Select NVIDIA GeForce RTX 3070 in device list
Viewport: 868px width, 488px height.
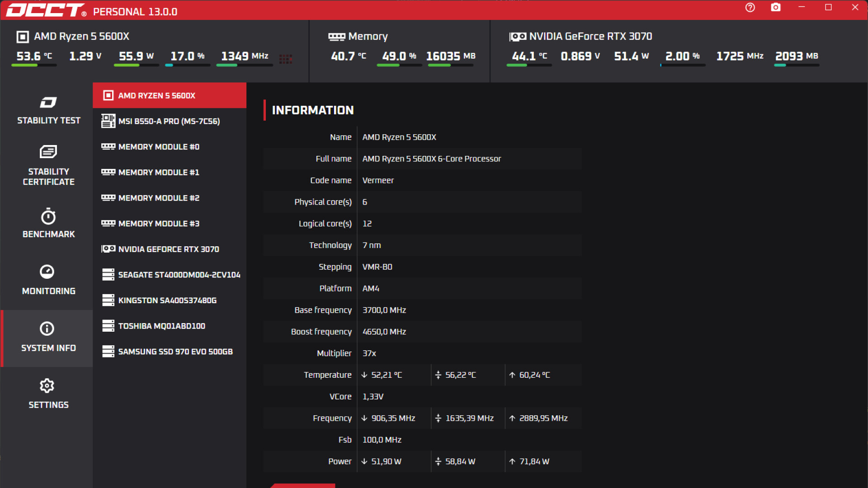(x=169, y=249)
